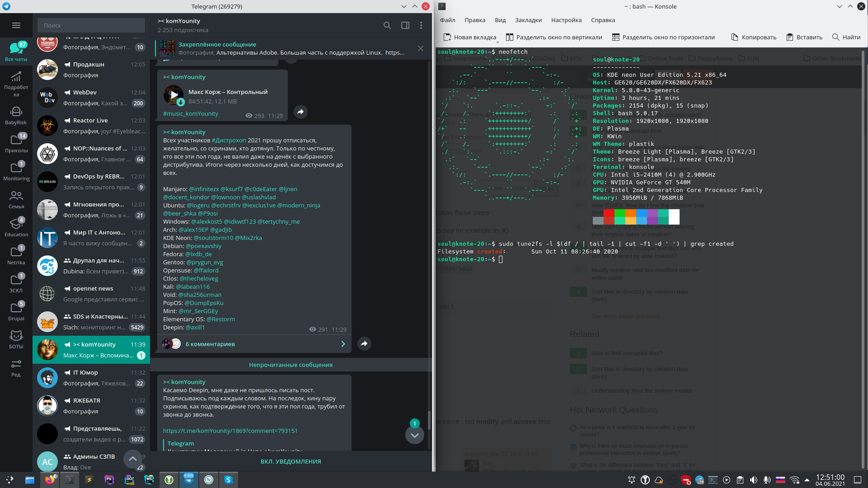The height and width of the screenshot is (488, 868).
Task: Open the 'БОТЫ' chat folder
Action: (16, 339)
